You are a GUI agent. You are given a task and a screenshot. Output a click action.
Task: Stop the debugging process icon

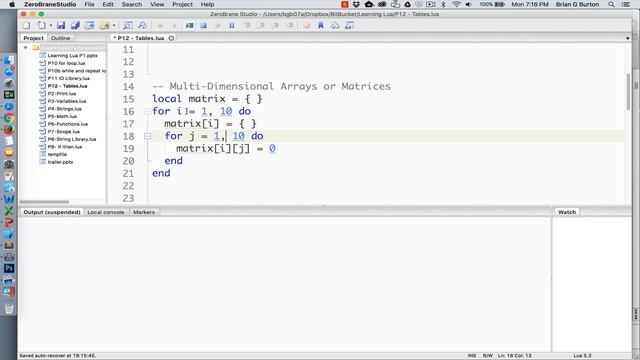click(x=203, y=26)
